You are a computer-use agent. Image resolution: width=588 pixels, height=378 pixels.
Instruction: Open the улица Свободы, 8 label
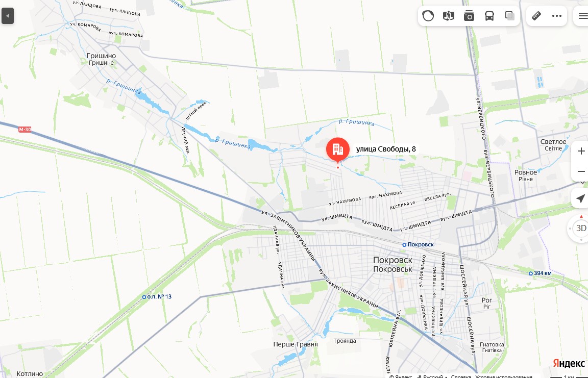[386, 149]
